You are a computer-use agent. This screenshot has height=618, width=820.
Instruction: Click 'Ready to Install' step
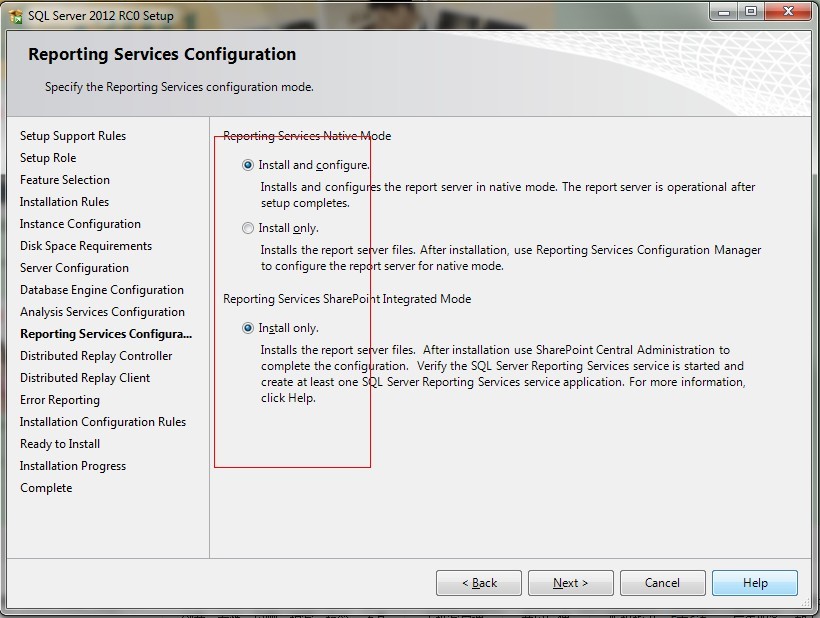point(60,444)
